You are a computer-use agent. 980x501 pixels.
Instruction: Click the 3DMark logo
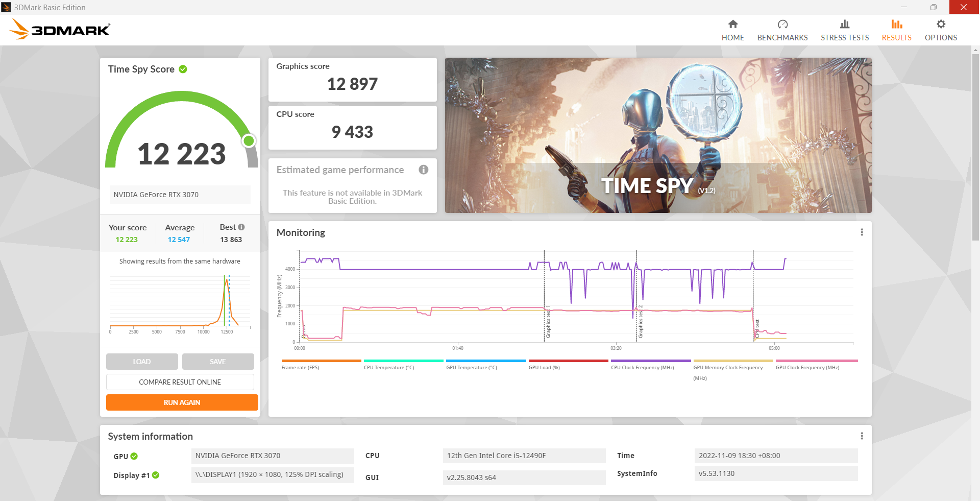pyautogui.click(x=60, y=29)
